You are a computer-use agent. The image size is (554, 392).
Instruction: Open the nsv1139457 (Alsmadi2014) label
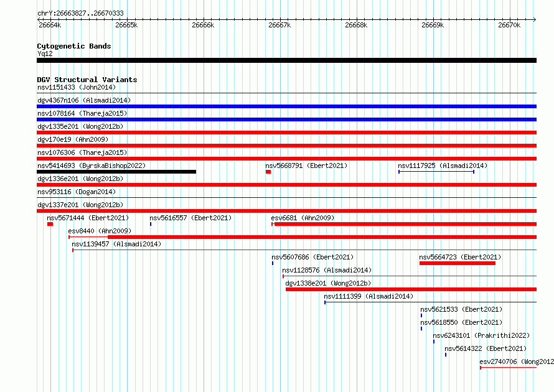coord(116,244)
